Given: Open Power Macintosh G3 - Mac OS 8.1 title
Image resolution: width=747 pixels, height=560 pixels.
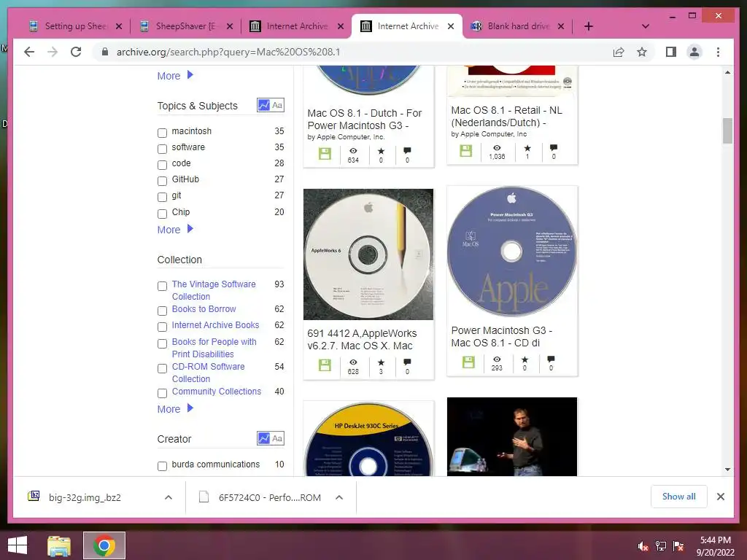Looking at the screenshot, I should (502, 337).
